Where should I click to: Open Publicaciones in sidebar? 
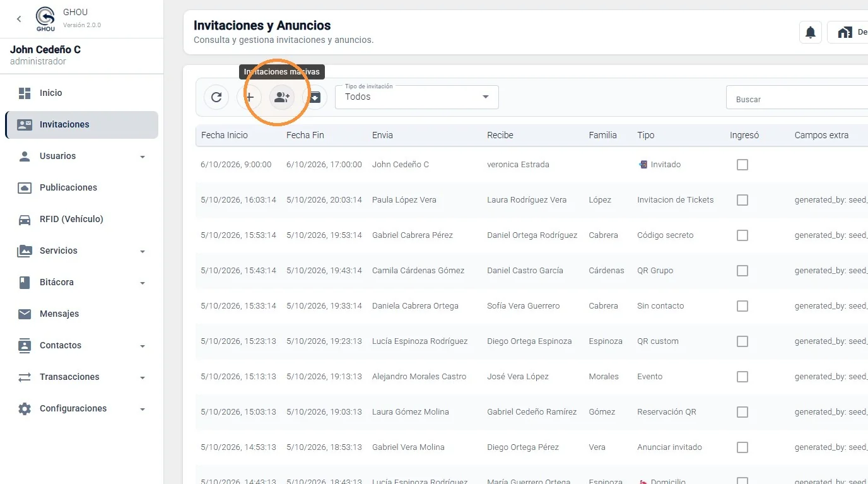[x=81, y=187]
